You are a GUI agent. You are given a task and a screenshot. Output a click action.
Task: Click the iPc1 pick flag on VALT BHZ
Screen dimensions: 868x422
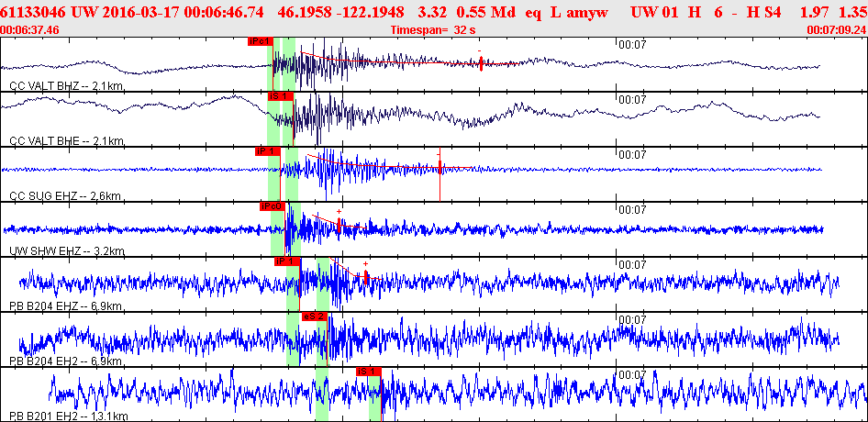[260, 42]
